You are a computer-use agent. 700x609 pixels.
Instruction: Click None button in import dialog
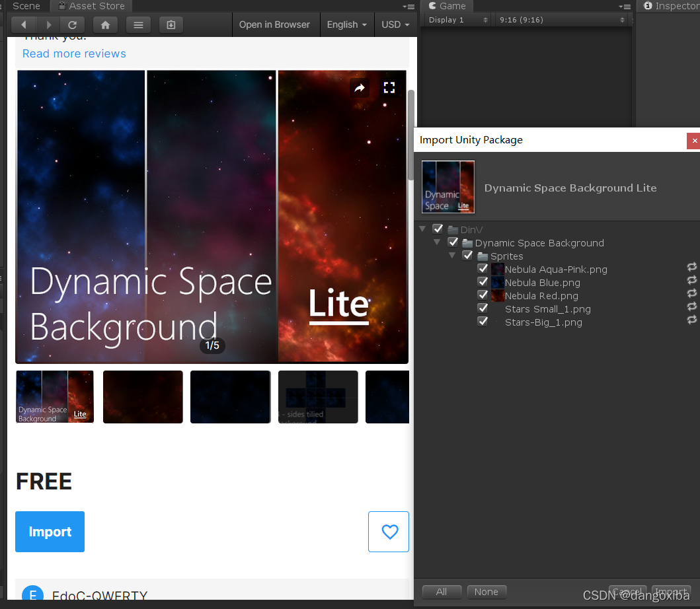[x=486, y=592]
